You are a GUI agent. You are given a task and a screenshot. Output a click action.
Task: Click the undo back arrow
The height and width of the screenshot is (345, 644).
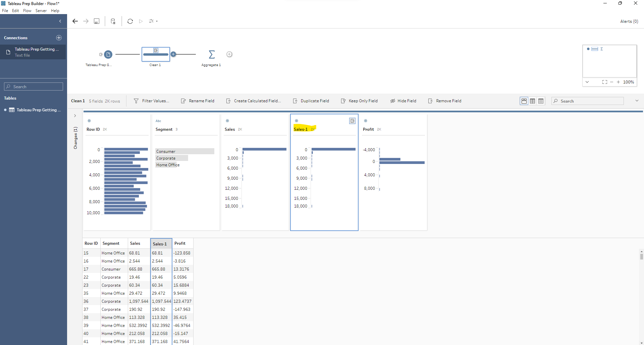click(x=75, y=21)
